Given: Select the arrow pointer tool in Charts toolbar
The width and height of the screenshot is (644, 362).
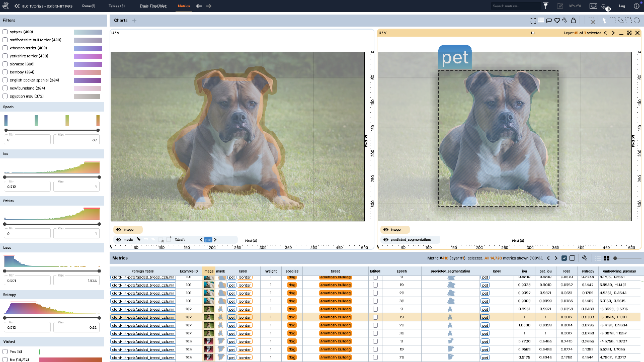Looking at the screenshot, I should pos(605,21).
